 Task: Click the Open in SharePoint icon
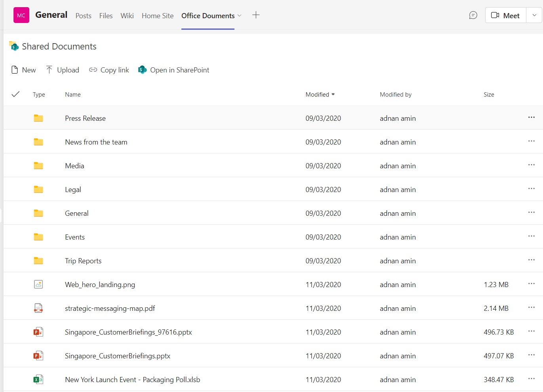click(142, 70)
